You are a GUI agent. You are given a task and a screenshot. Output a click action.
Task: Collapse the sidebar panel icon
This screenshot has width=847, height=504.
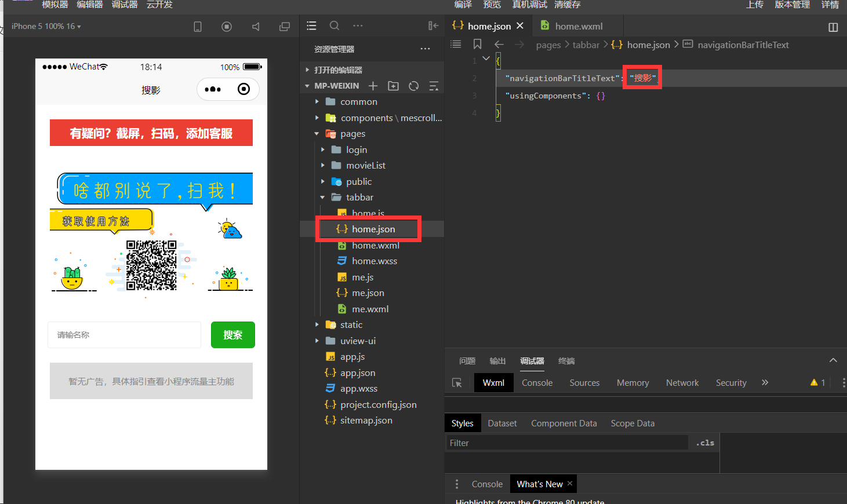coord(433,25)
